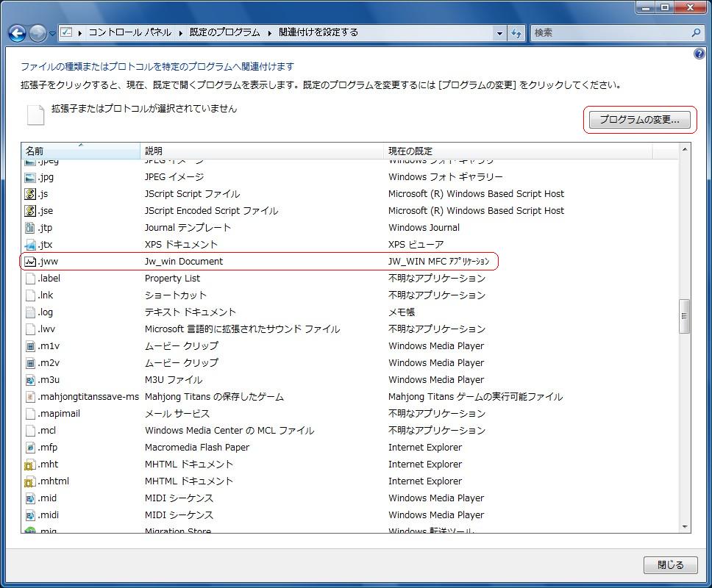Open the recent pages dropdown arrow

click(52, 34)
